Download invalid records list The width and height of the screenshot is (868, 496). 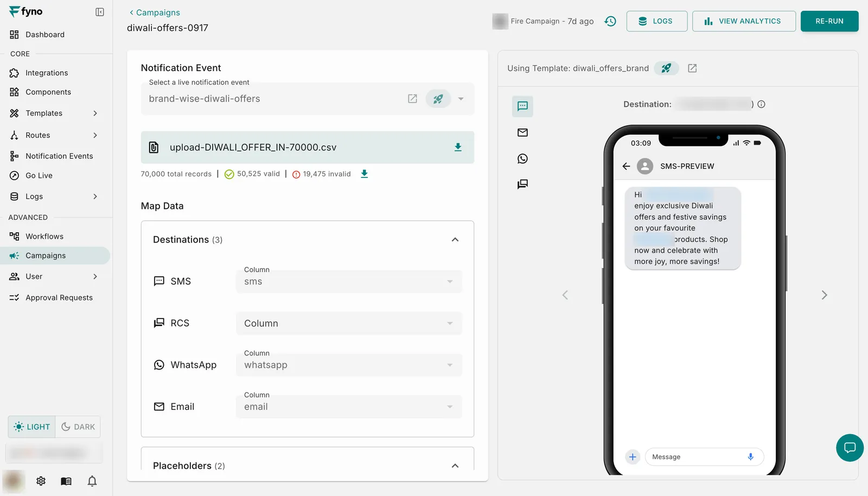[365, 174]
